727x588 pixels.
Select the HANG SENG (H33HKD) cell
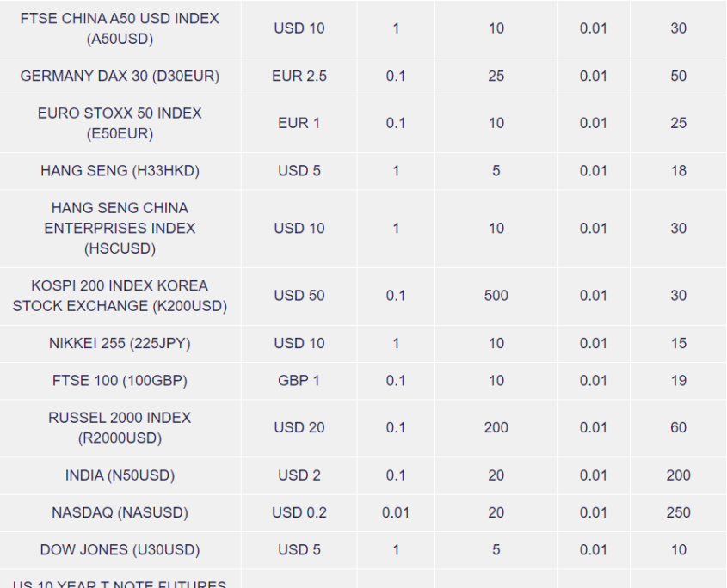point(120,171)
